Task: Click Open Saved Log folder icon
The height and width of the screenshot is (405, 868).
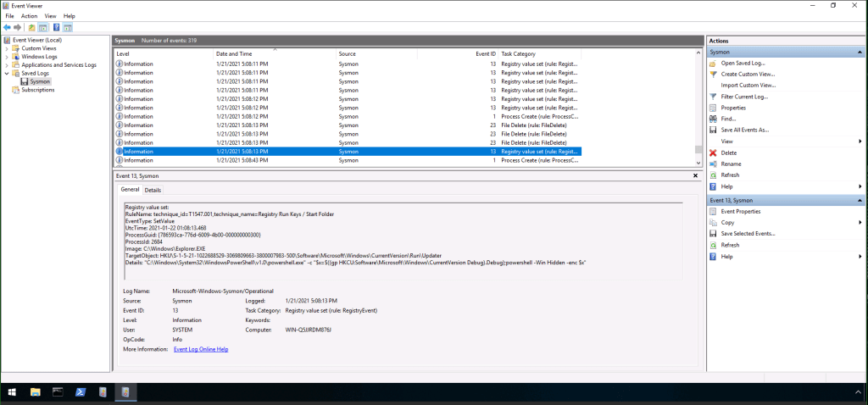Action: pos(713,64)
